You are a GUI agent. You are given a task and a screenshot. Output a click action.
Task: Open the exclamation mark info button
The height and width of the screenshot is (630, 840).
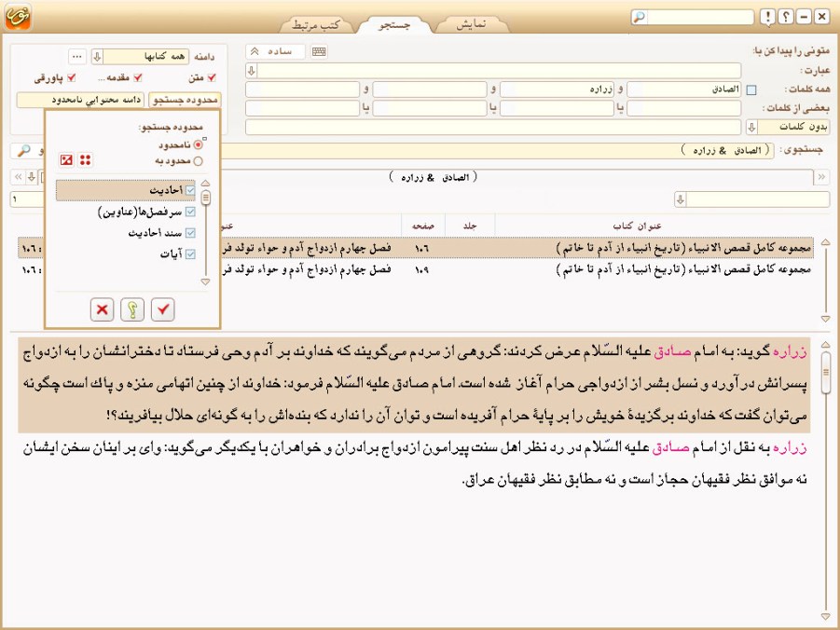click(767, 17)
